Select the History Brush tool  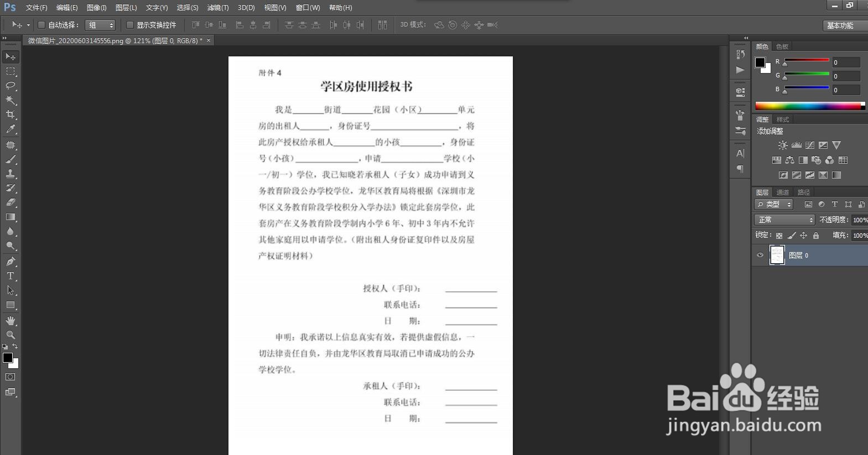(x=11, y=188)
